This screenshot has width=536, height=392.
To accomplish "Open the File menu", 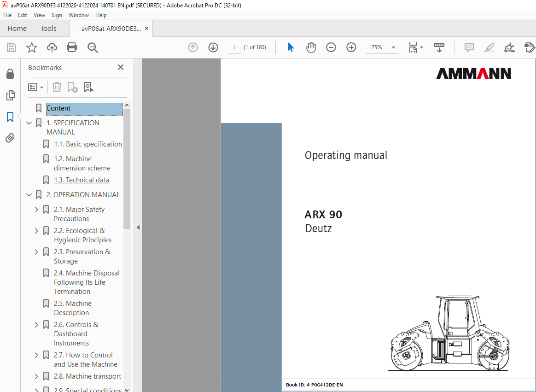I will [x=7, y=15].
